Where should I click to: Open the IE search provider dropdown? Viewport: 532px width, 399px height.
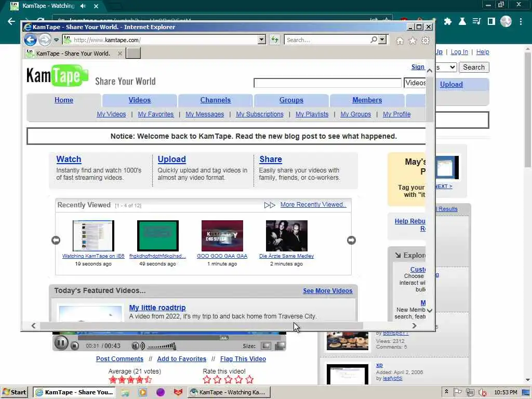[x=382, y=39]
